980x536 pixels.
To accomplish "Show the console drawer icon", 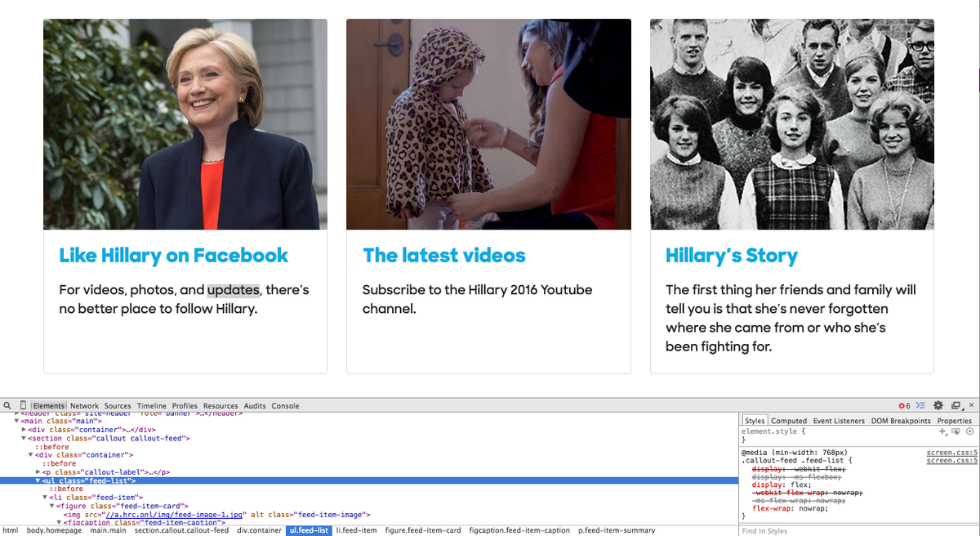I will (920, 406).
